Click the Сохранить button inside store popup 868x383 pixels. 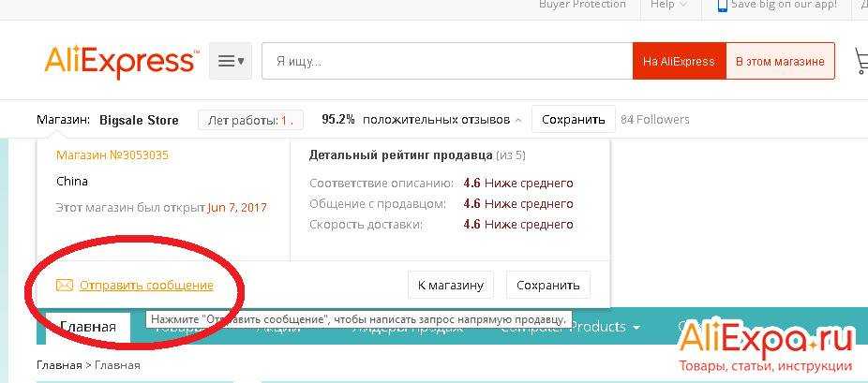pos(547,286)
